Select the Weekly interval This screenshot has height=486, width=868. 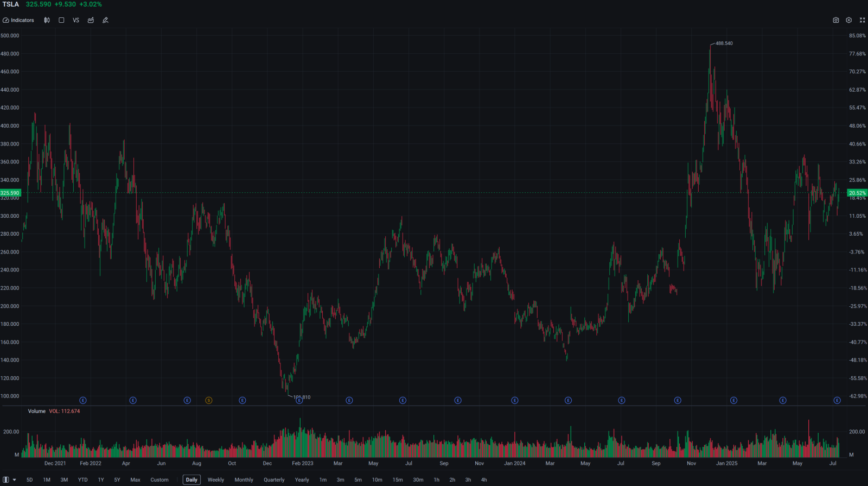coord(216,479)
